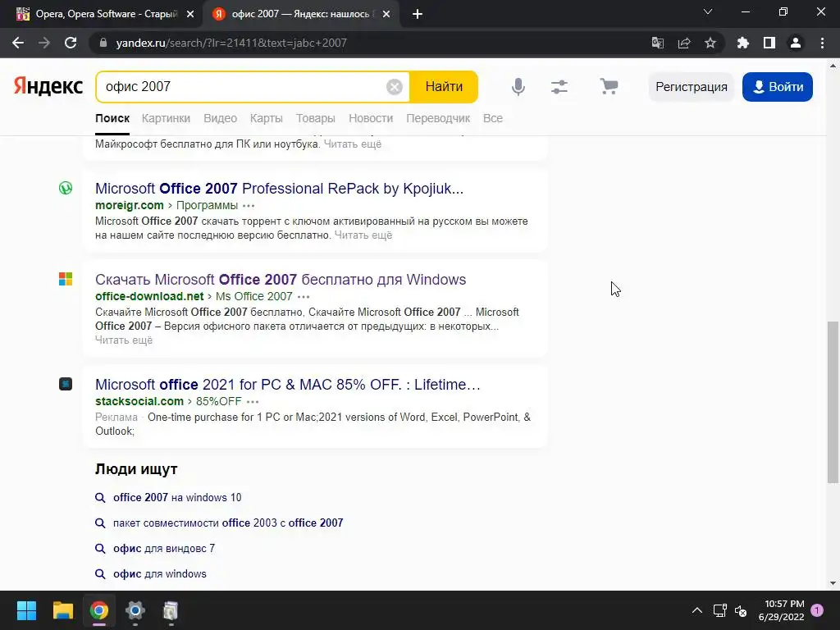Switch to Новости results
The width and height of the screenshot is (840, 630).
(x=371, y=118)
